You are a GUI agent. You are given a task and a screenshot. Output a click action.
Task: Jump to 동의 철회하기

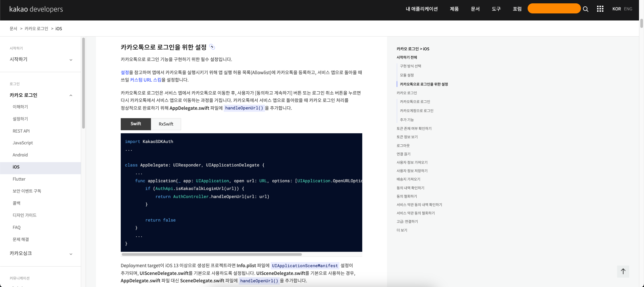pyautogui.click(x=407, y=196)
